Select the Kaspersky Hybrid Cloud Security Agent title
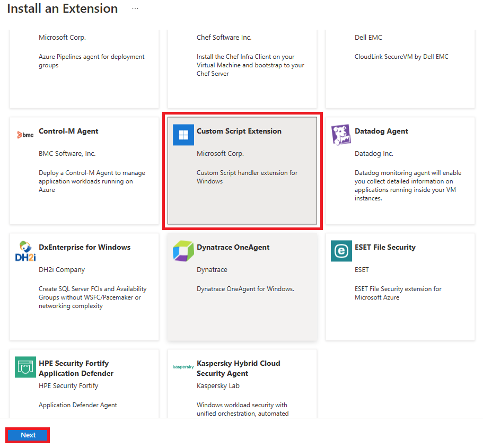 (x=239, y=368)
